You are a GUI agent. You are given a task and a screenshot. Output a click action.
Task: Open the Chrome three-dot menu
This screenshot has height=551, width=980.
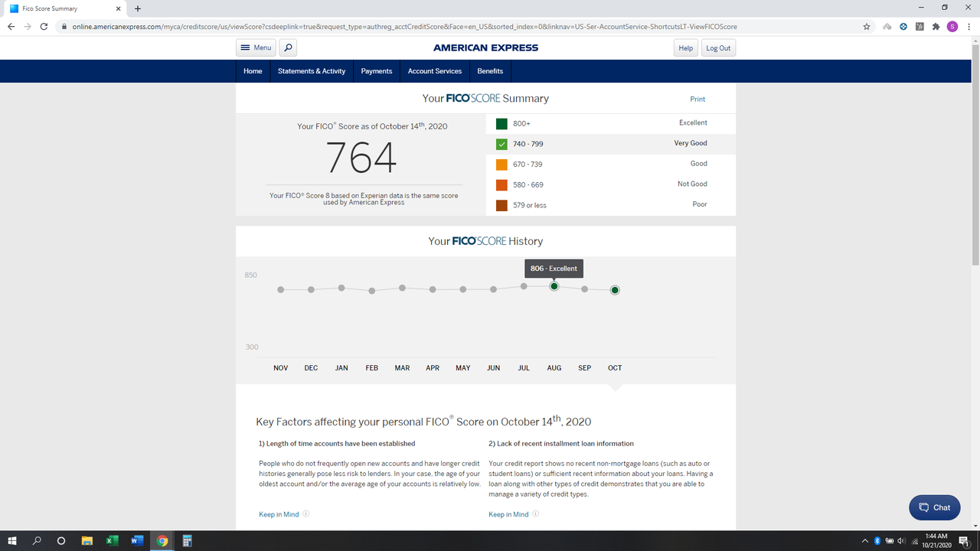click(x=969, y=26)
